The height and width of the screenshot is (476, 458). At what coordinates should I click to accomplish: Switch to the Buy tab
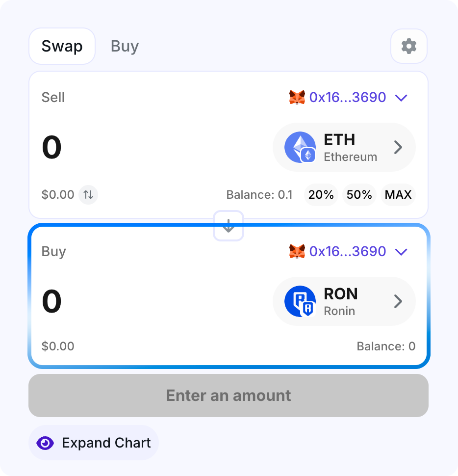[x=124, y=46]
